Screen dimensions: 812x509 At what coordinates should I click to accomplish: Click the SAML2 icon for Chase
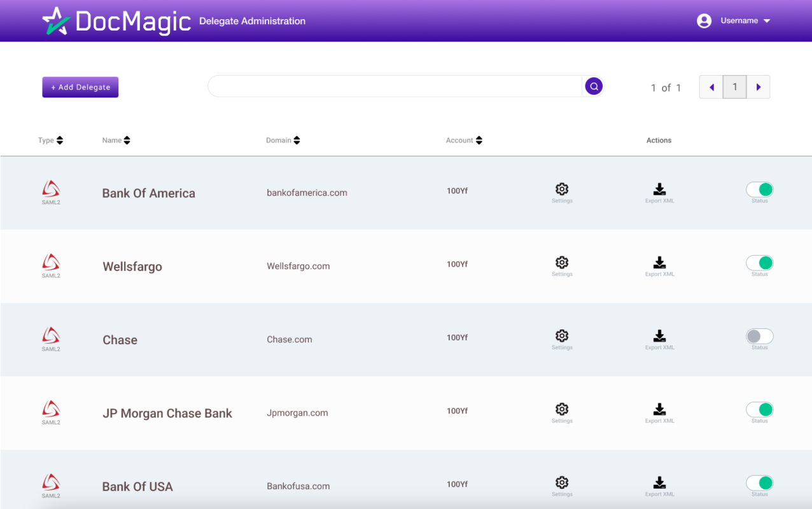[51, 339]
